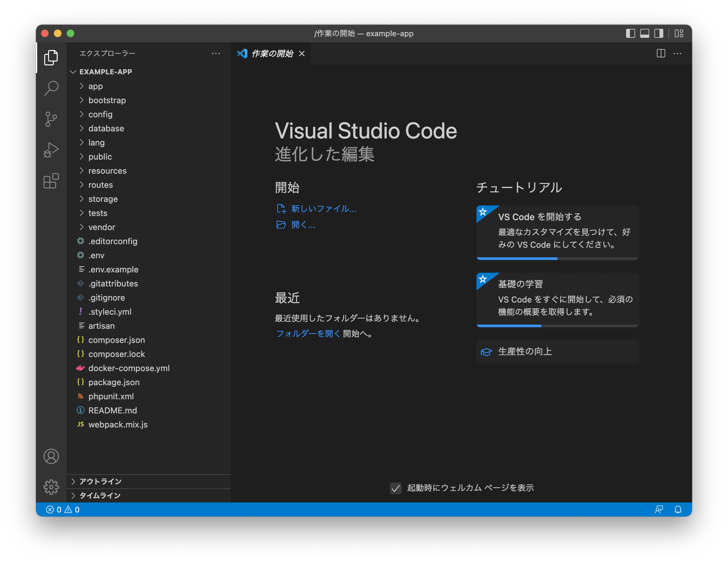The height and width of the screenshot is (564, 728).
Task: Toggle primary side bar visibility
Action: point(630,33)
